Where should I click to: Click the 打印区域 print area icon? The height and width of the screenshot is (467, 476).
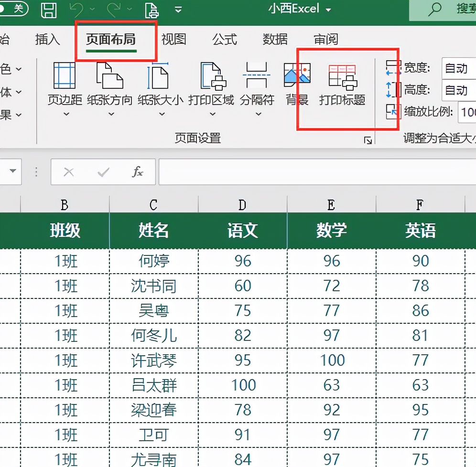click(213, 76)
